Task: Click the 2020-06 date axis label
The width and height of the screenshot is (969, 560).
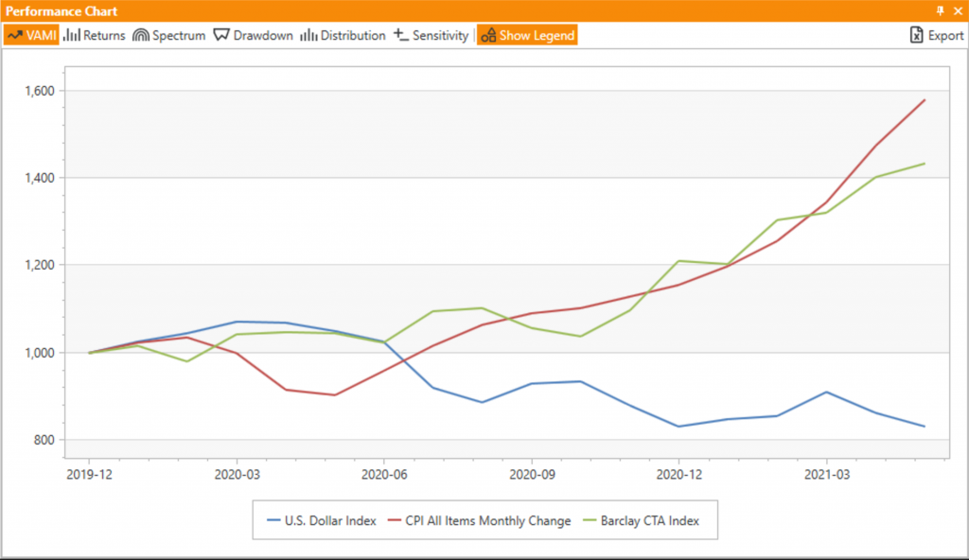Action: [x=384, y=473]
